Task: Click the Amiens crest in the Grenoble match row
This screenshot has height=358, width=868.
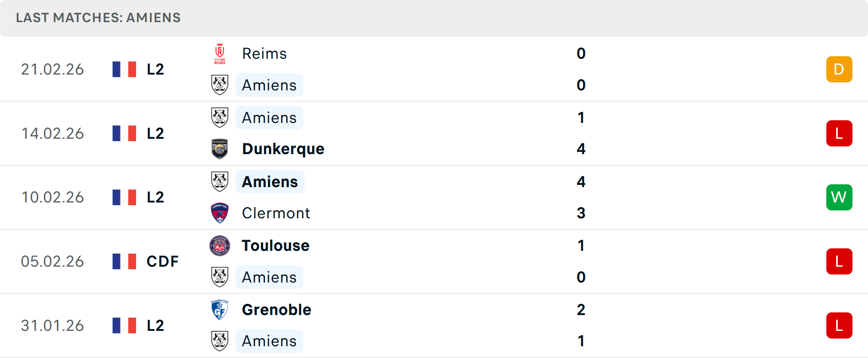Action: click(x=220, y=341)
